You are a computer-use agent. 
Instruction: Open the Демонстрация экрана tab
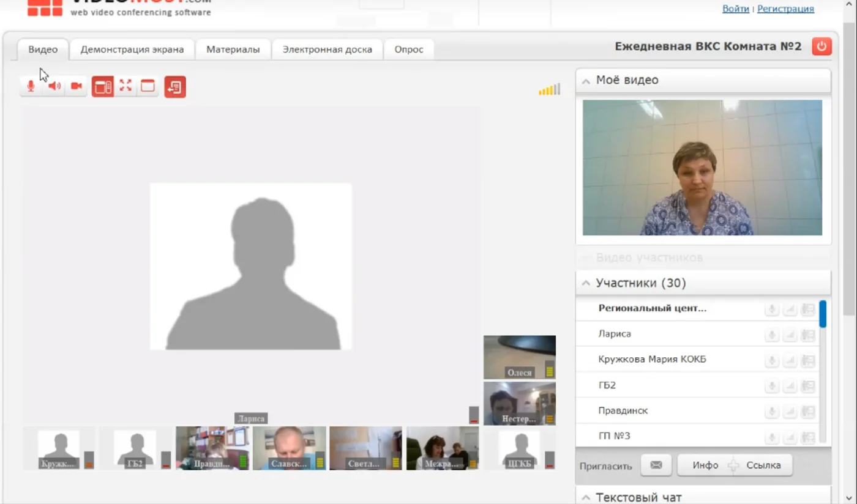pos(132,50)
